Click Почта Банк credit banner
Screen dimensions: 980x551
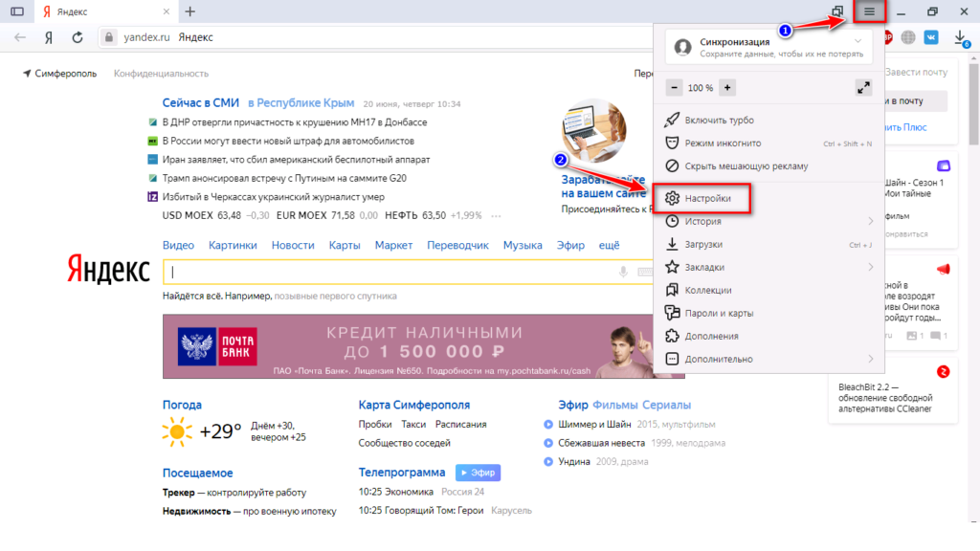pos(408,346)
